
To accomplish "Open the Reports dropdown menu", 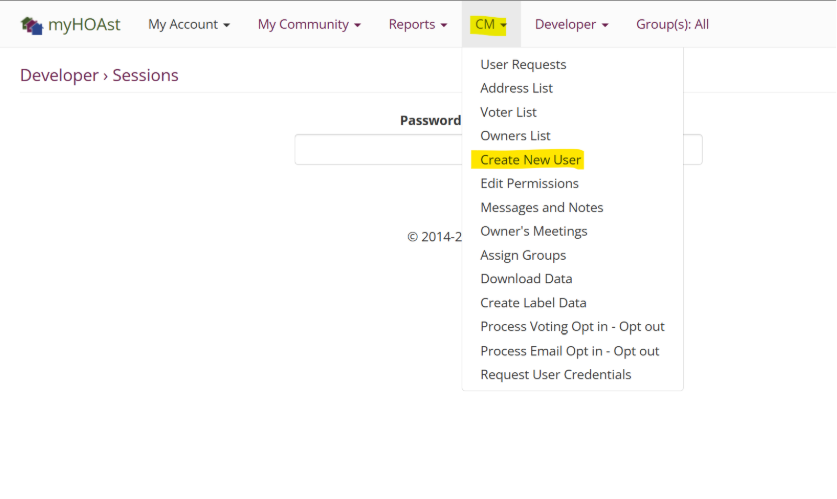I will click(418, 24).
